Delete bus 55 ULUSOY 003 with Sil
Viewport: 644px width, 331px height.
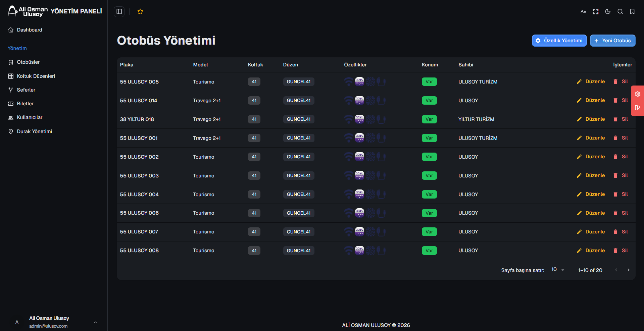tap(621, 175)
